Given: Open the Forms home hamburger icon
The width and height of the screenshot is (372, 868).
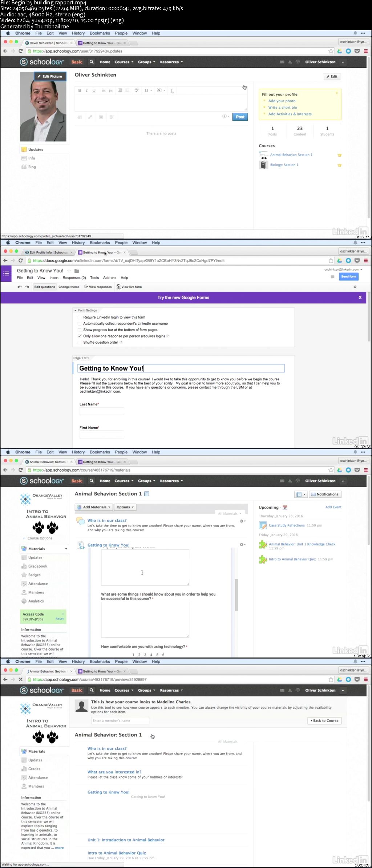Looking at the screenshot, I should [6, 273].
